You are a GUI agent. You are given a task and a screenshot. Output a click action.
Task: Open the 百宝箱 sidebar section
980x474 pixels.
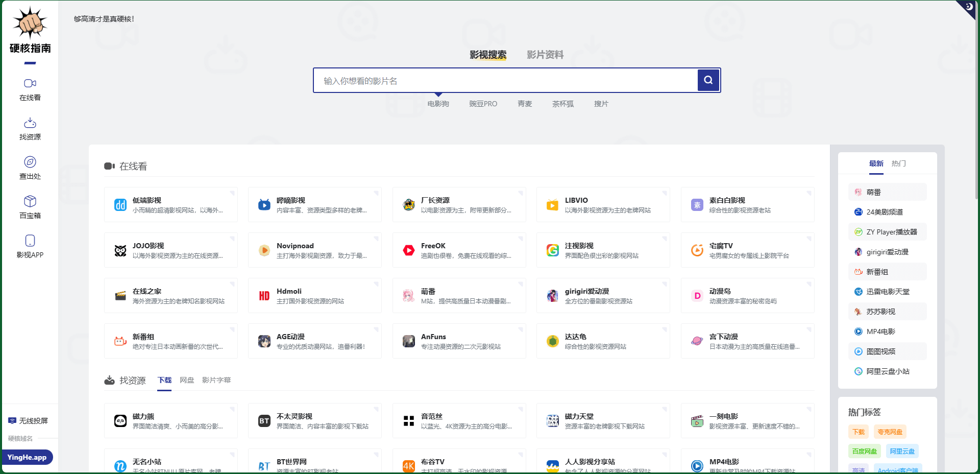coord(30,206)
